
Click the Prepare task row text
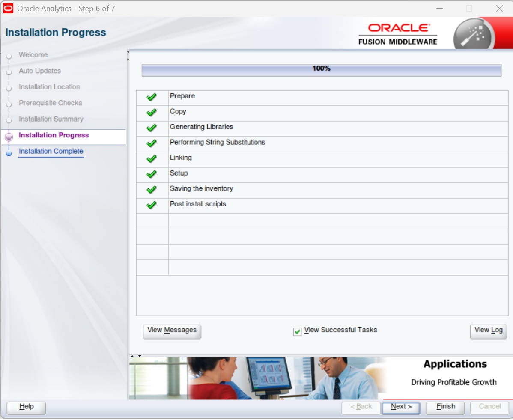(x=182, y=96)
